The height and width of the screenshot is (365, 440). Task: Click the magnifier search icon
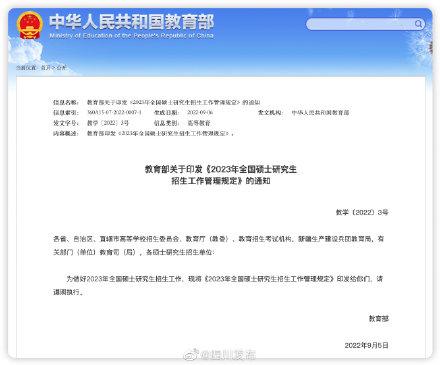point(418,24)
